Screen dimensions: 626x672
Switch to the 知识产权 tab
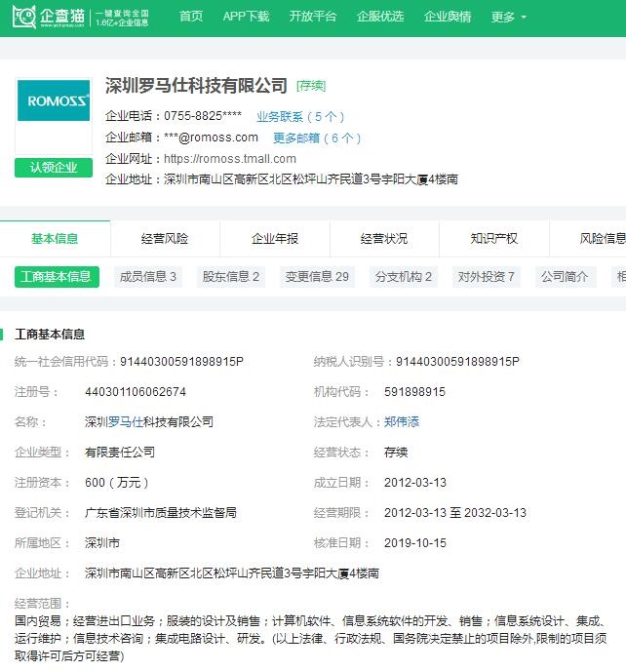point(494,239)
